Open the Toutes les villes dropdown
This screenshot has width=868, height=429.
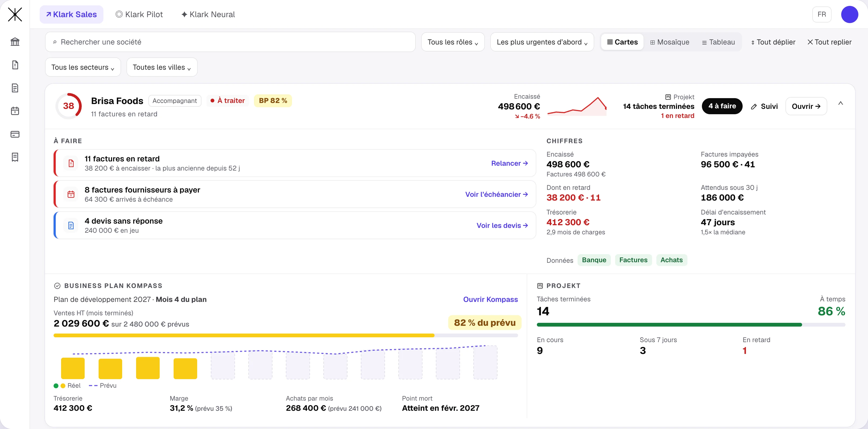162,67
